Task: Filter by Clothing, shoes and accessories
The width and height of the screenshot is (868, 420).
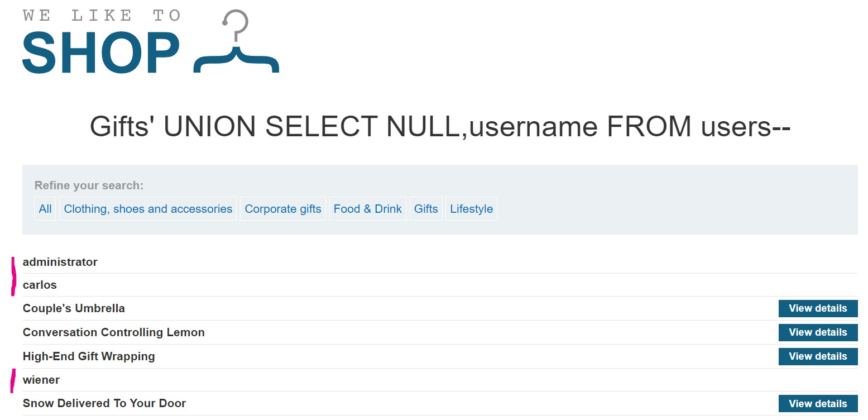Action: pos(148,209)
